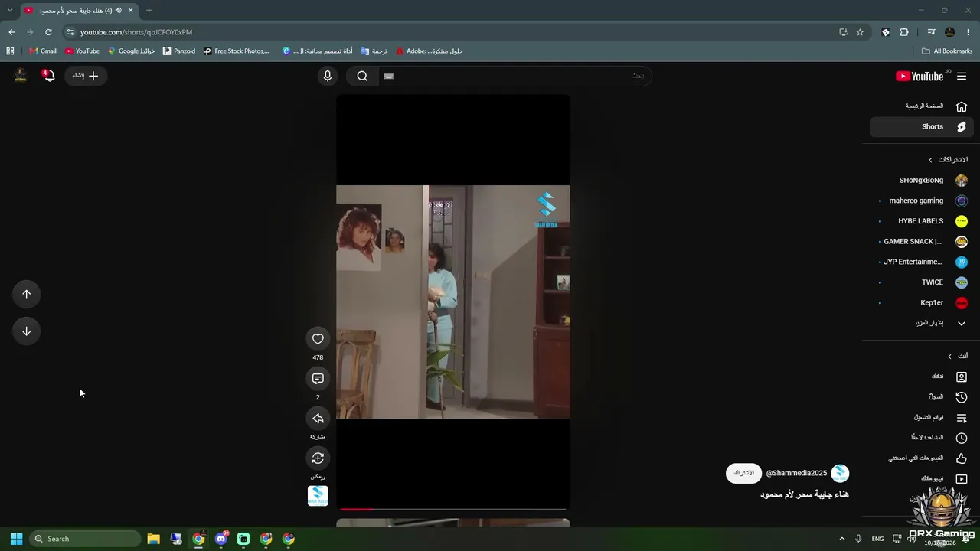Open the @Shammedia2025 channel avatar
Viewport: 980px width, 551px height.
(840, 473)
